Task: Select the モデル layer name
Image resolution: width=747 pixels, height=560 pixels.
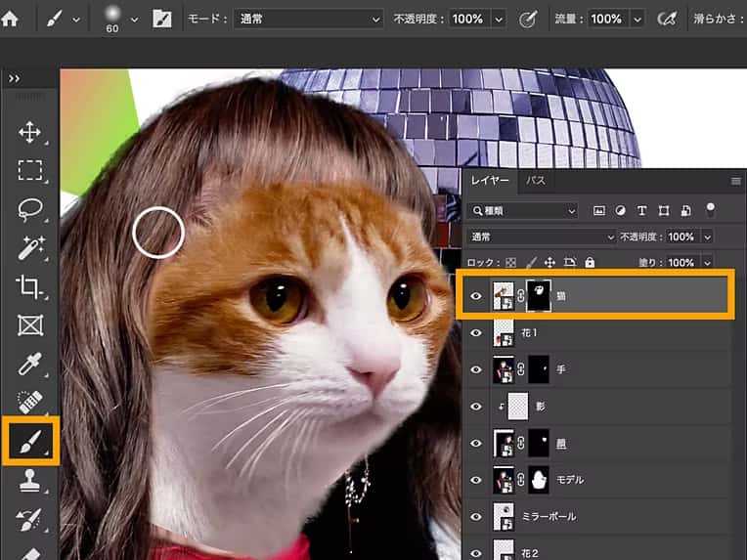Action: click(570, 480)
